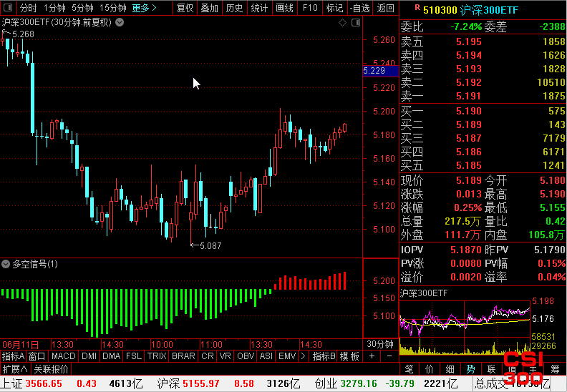
Task: Expand the 更多 period options
Action: tap(145, 8)
